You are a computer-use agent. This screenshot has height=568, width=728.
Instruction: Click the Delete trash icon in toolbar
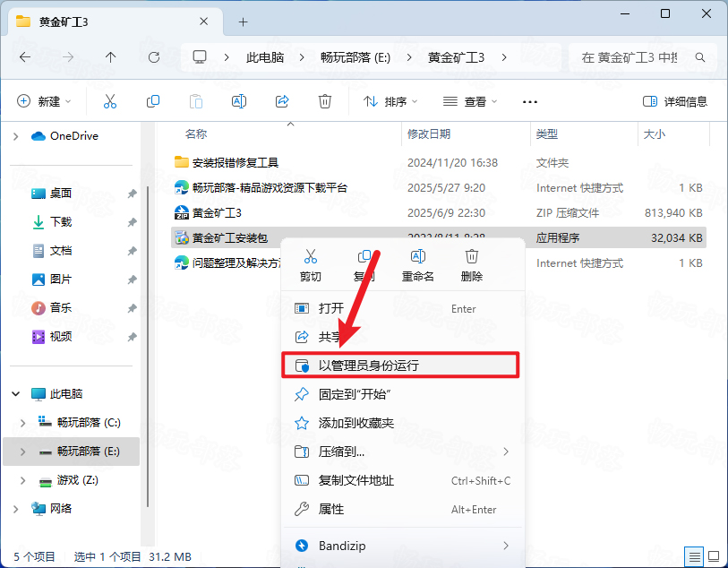pos(324,101)
